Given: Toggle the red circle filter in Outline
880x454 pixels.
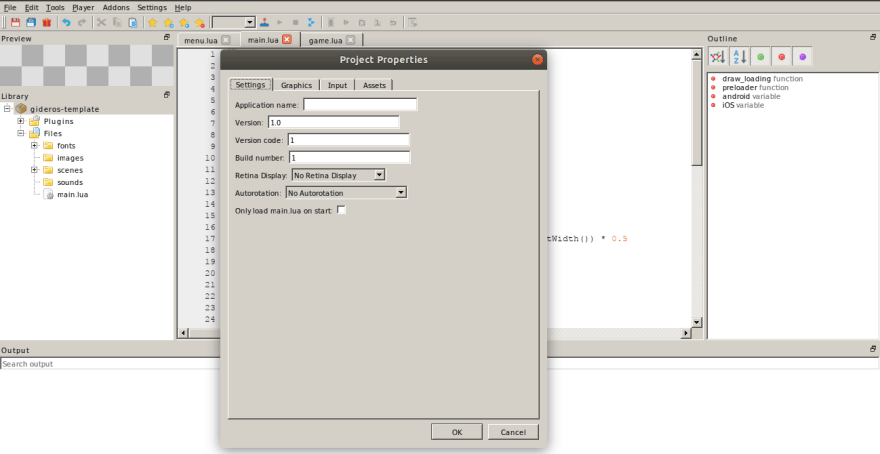Looking at the screenshot, I should 782,57.
